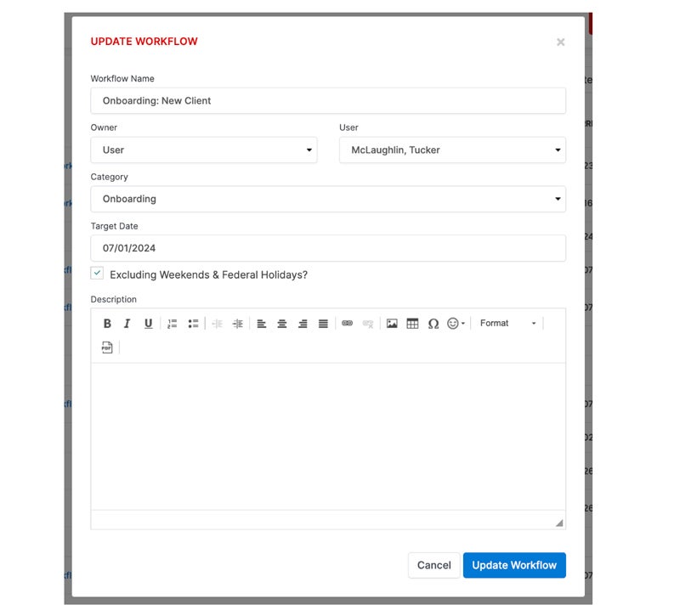Uncheck Excluding Weekends & Federal Holidays

(x=98, y=274)
